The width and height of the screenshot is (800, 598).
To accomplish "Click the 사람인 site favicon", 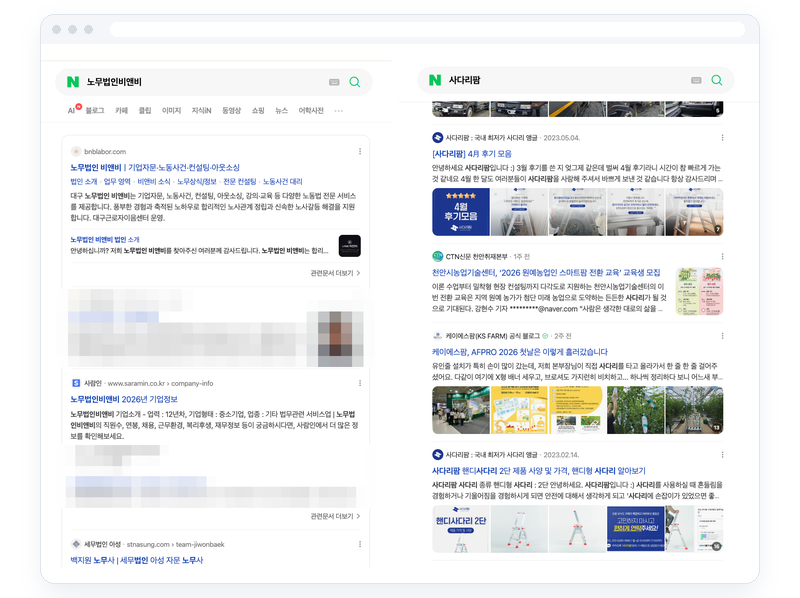I will tap(76, 383).
